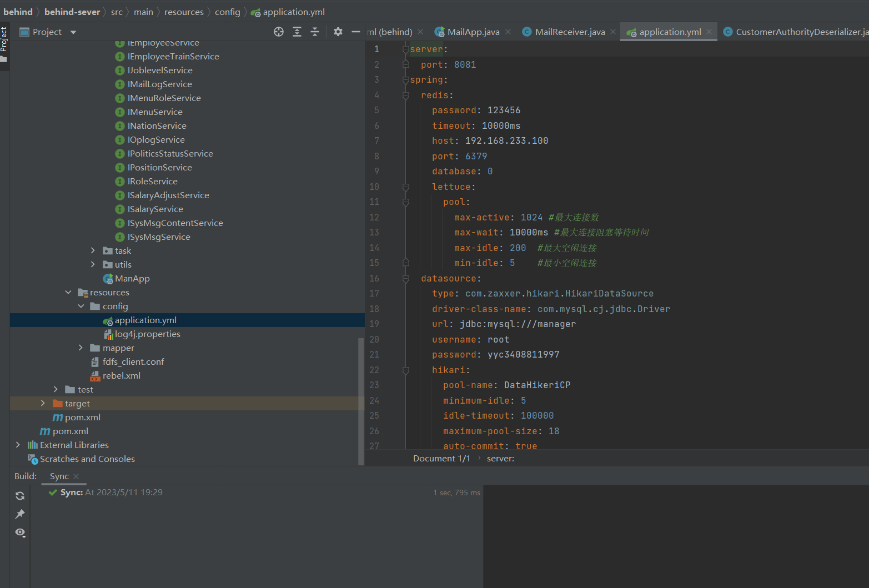Image resolution: width=869 pixels, height=588 pixels.
Task: Close the application.yml editor tab
Action: click(709, 32)
